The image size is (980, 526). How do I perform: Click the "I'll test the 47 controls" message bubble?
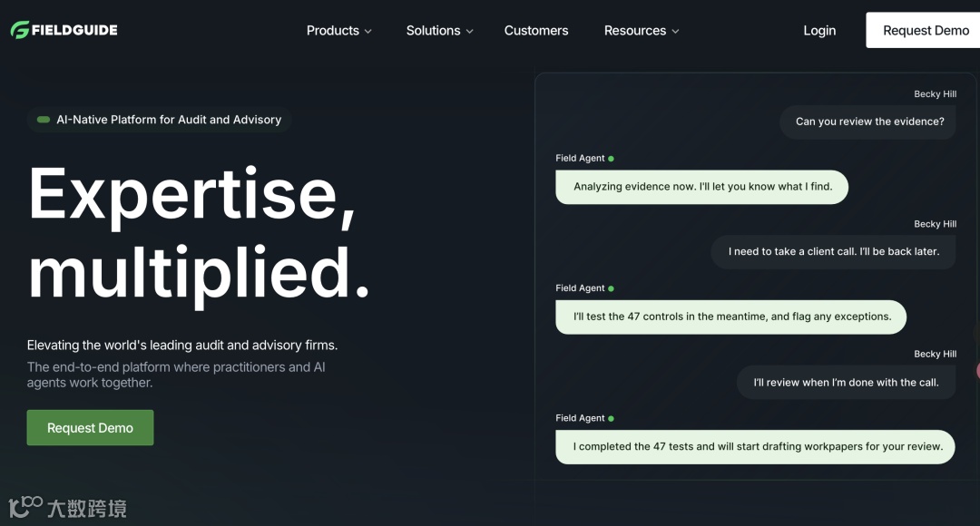pyautogui.click(x=731, y=317)
